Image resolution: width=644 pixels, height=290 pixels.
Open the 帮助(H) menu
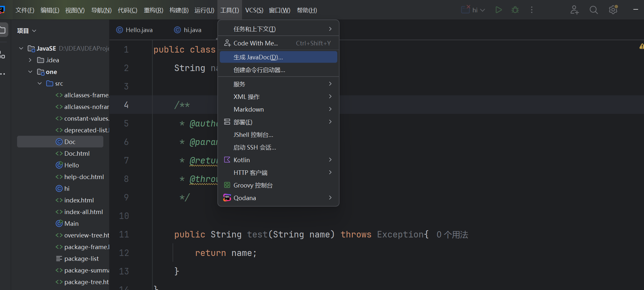click(307, 10)
